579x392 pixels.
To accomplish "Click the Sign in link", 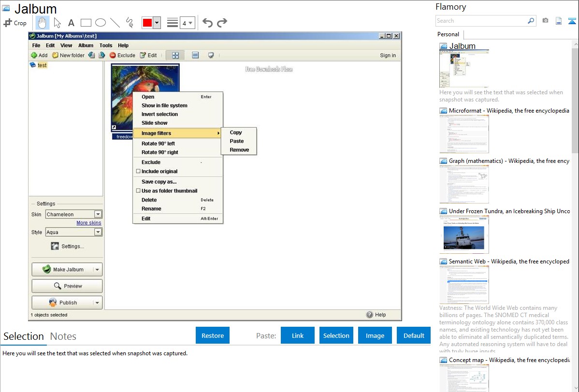I will coord(388,56).
